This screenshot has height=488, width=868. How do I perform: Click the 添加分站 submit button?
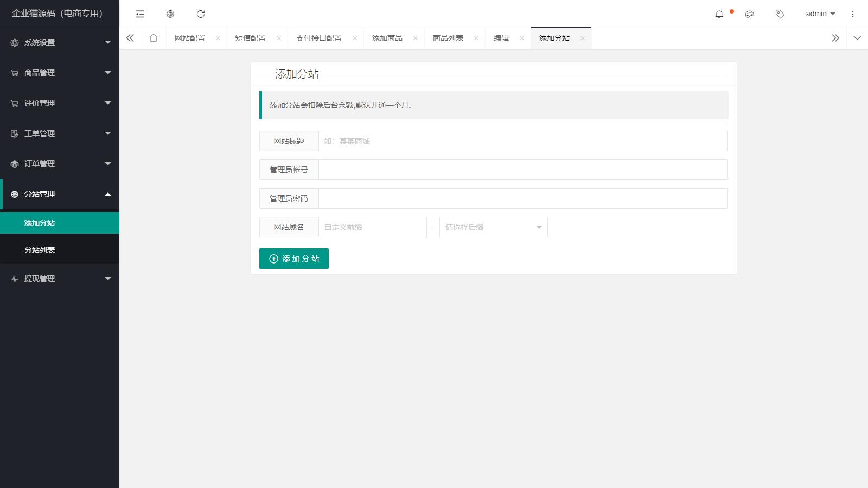coord(293,259)
